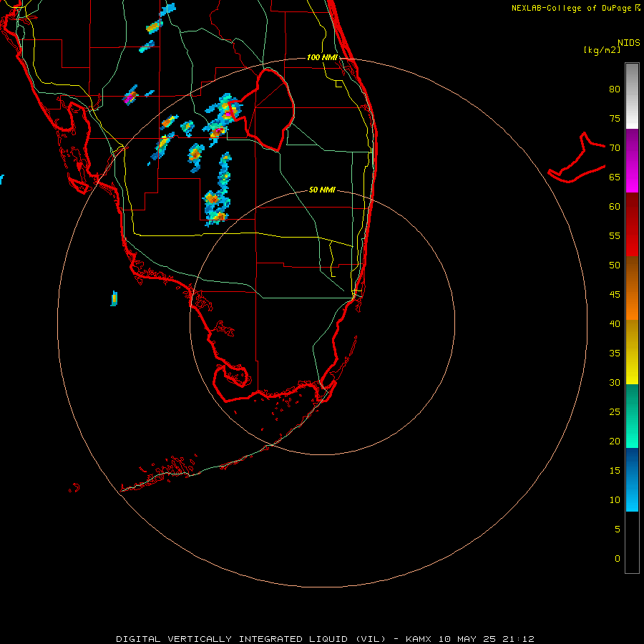
Task: Click the blue segment of the color bar
Action: (632, 479)
